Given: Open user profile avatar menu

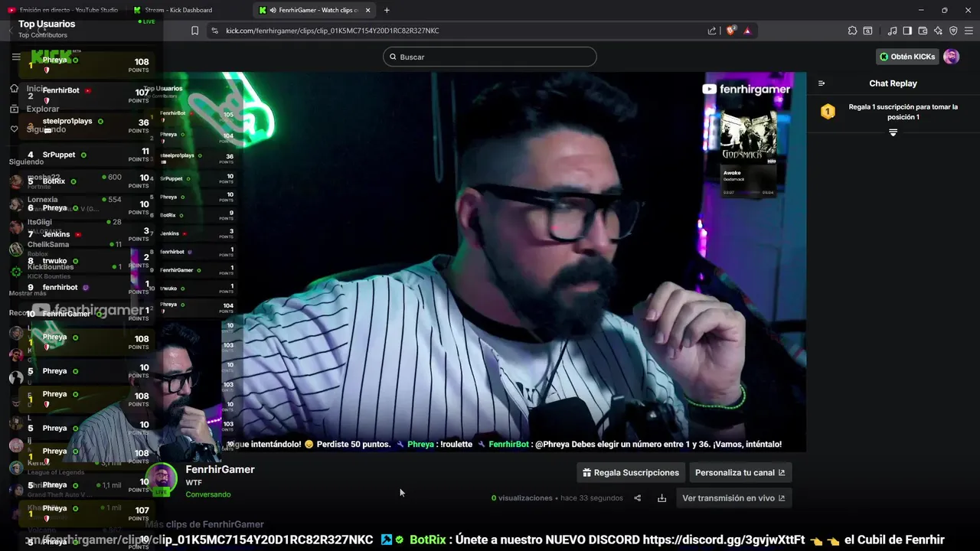Looking at the screenshot, I should pos(951,57).
